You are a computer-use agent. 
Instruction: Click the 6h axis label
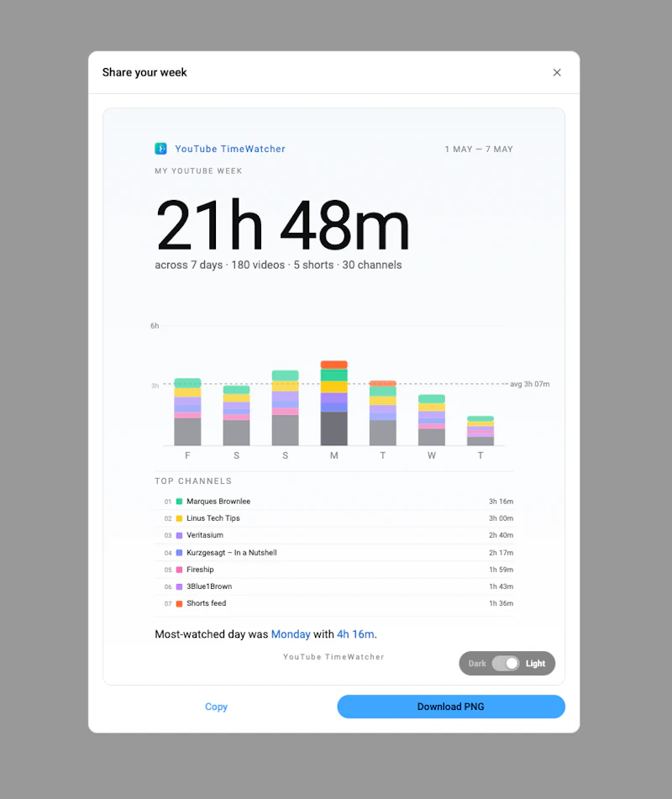click(155, 326)
